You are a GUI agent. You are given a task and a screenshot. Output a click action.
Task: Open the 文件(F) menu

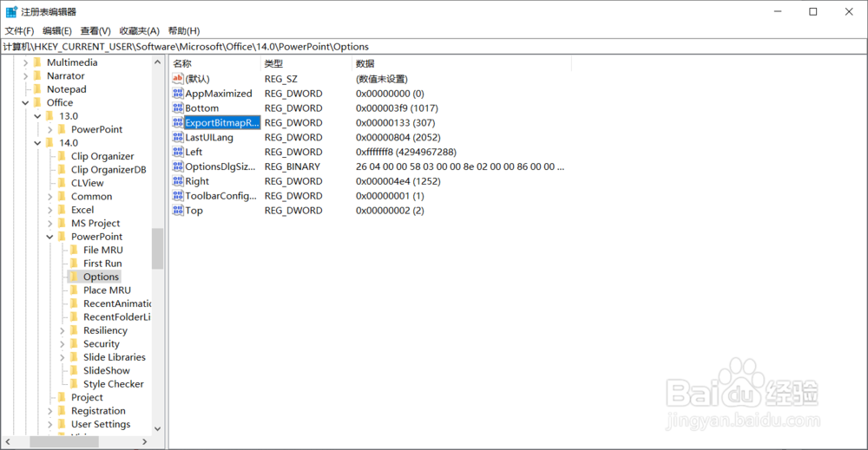click(x=19, y=31)
